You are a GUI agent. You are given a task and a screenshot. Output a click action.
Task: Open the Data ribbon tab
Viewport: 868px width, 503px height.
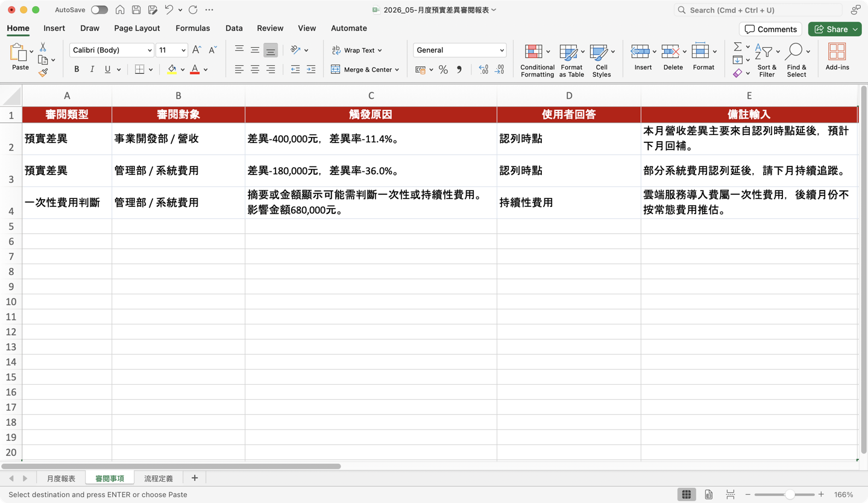(x=234, y=28)
